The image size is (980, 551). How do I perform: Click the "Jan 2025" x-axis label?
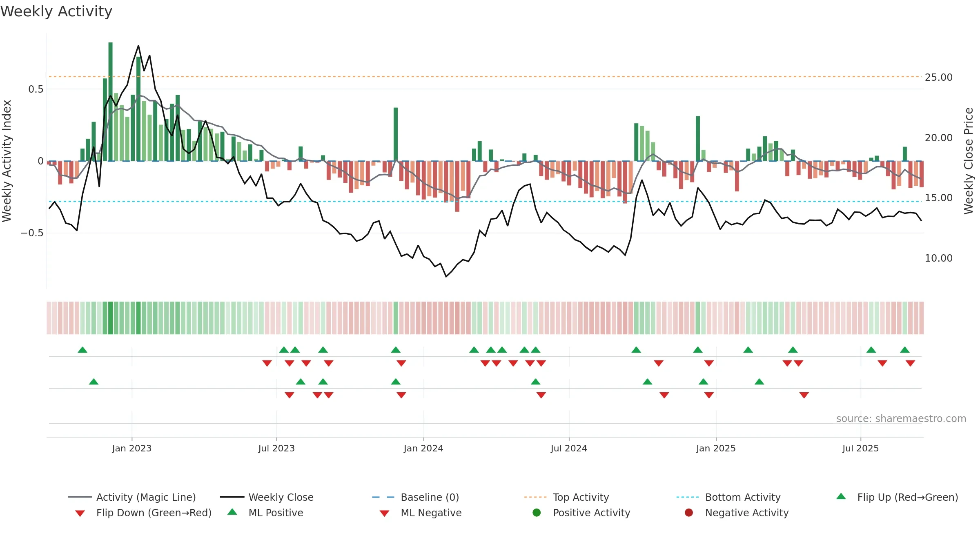click(x=716, y=449)
